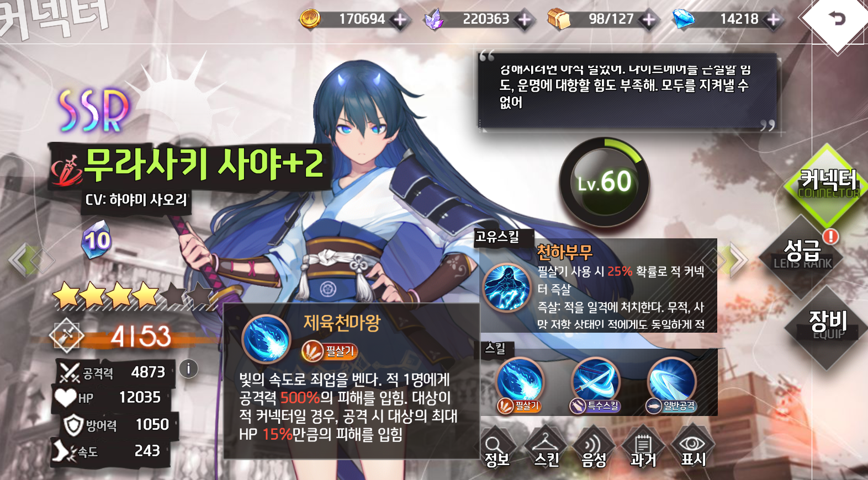Image resolution: width=868 pixels, height=480 pixels.
Task: Open the 성급 lens rank menu
Action: (802, 254)
